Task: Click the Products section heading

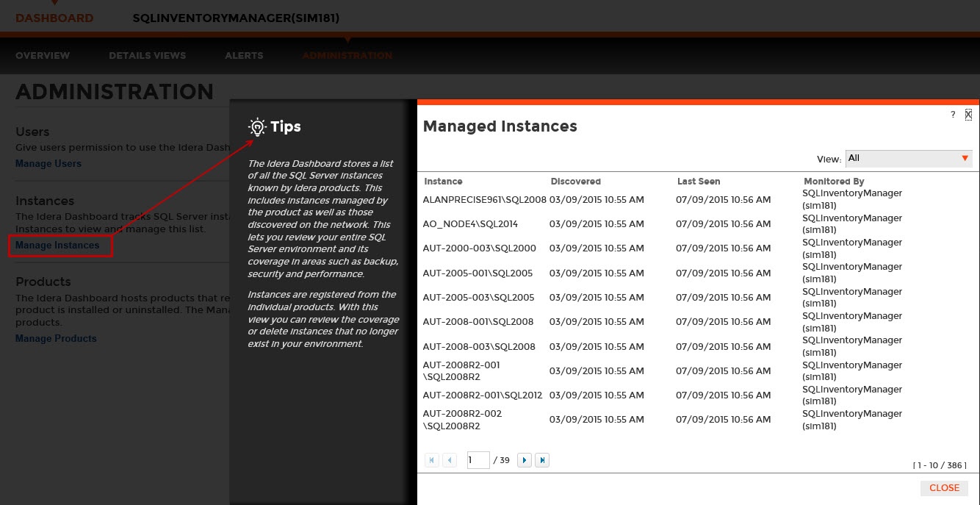Action: [43, 282]
